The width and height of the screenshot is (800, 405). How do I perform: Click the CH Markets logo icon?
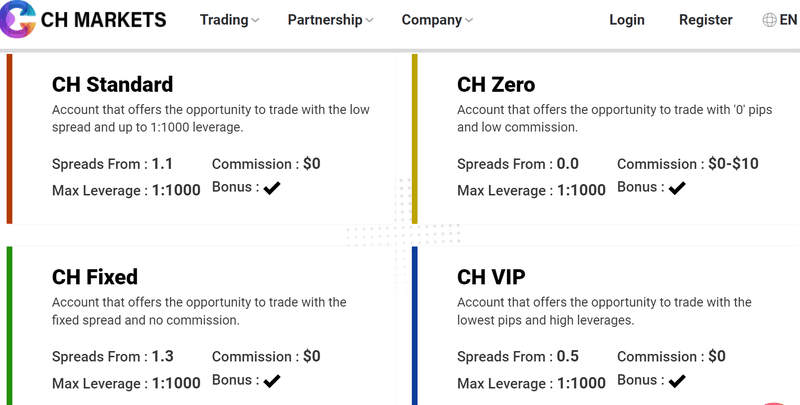click(x=17, y=19)
